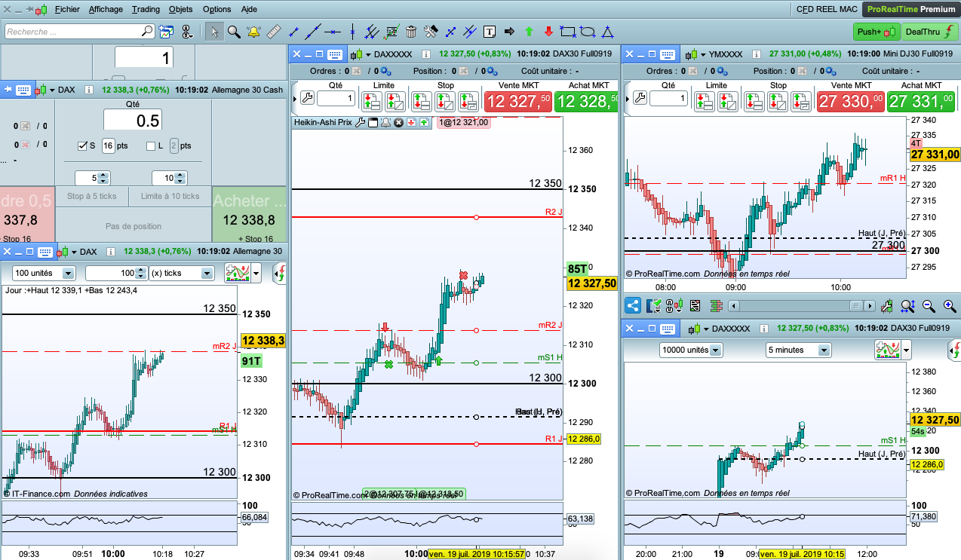Zoom in on the YMXXXX chart

(950, 305)
